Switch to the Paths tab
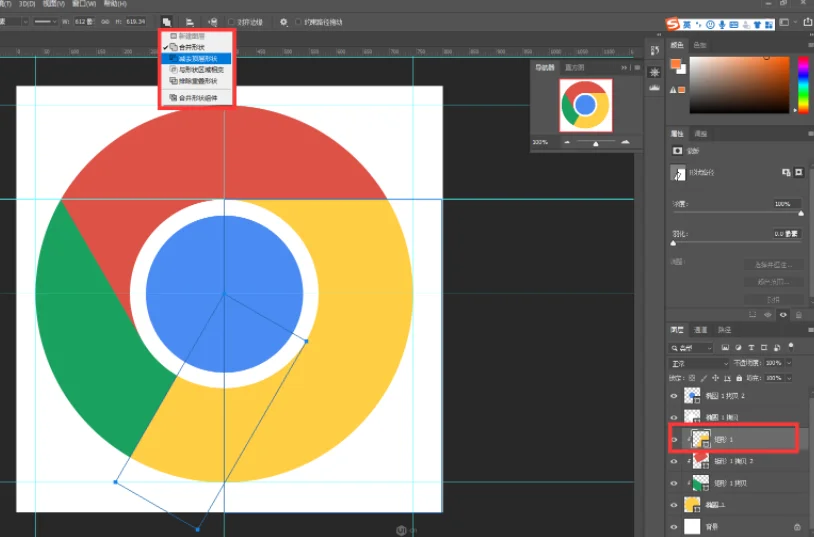Image resolution: width=814 pixels, height=537 pixels. pos(724,330)
